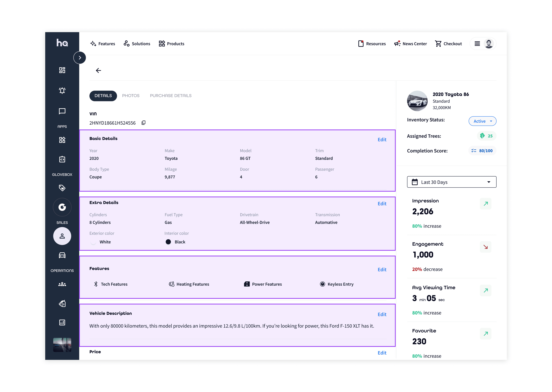Open the dashboard grid icon in the sidebar
The image size is (552, 392).
pos(62,70)
